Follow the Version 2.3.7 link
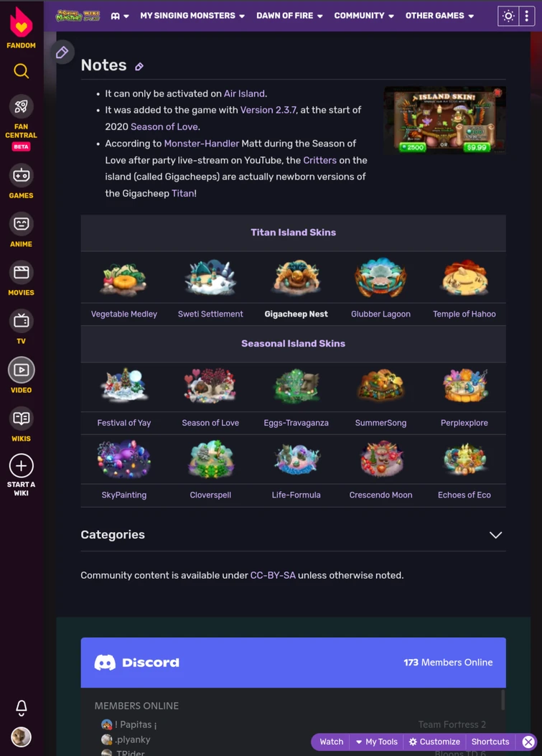This screenshot has width=542, height=756. [268, 110]
